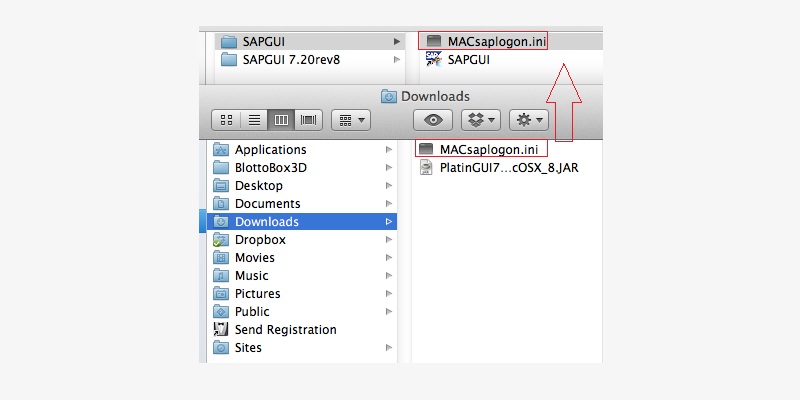The width and height of the screenshot is (800, 400).
Task: Click the Dropbox folder icon with checkmark
Action: point(221,239)
